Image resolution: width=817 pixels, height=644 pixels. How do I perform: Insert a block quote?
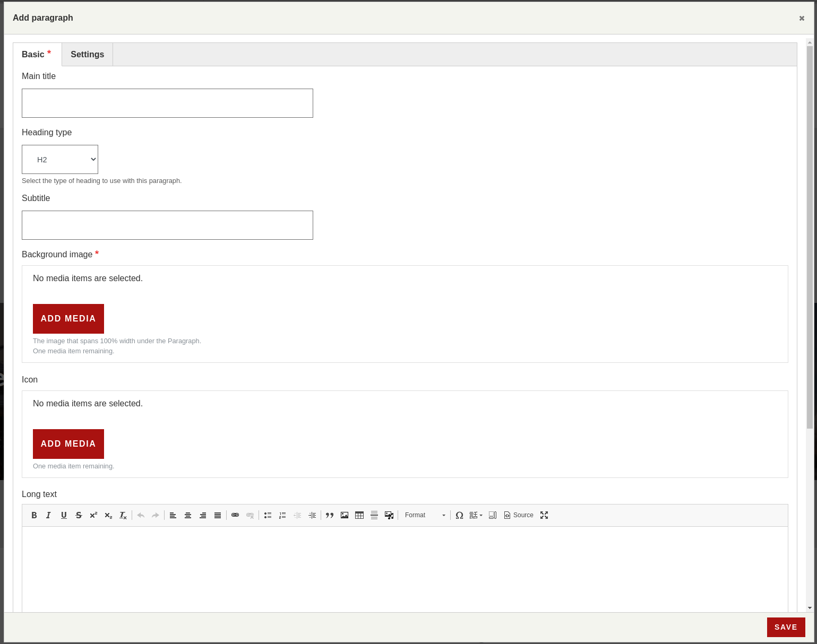point(330,515)
